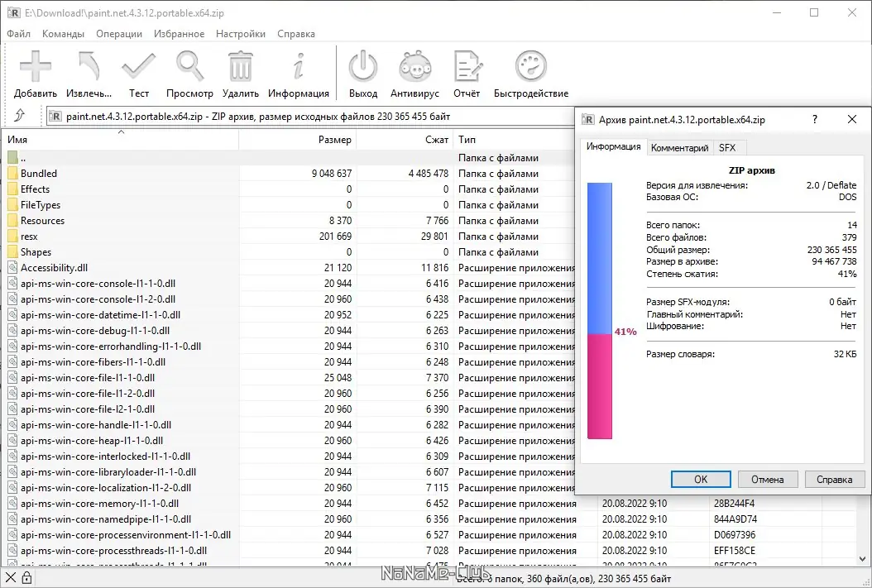Open the Быстродействие gauge icon
Viewport: 872px width, 588px height.
pos(530,67)
